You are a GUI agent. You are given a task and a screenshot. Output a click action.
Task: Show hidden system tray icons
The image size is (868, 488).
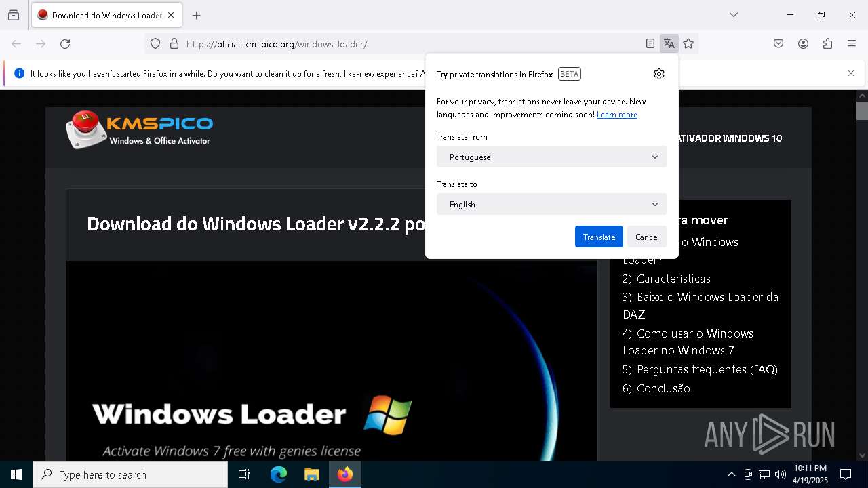click(x=731, y=474)
